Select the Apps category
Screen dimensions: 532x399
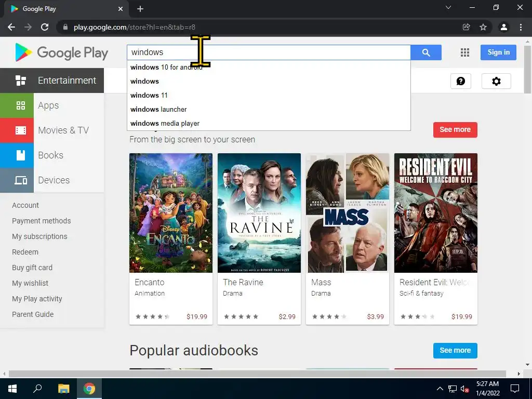tap(52, 105)
